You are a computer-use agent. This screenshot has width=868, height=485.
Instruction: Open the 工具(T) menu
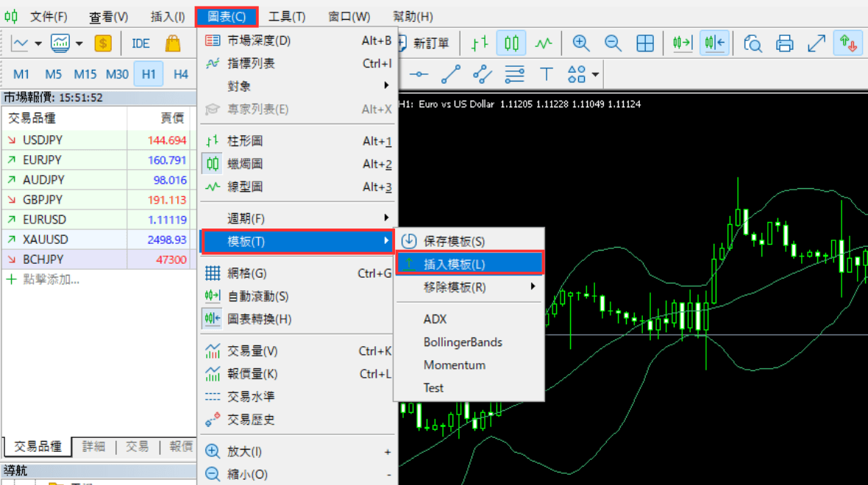[287, 16]
